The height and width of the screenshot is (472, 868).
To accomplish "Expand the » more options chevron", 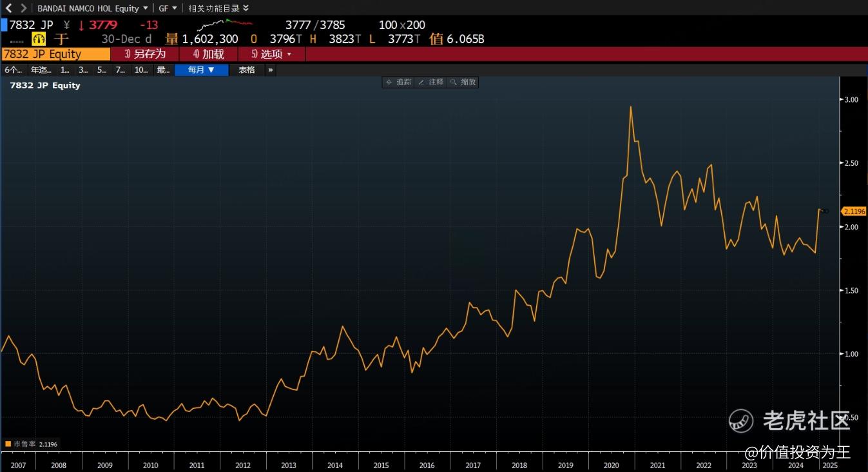I will [x=271, y=70].
